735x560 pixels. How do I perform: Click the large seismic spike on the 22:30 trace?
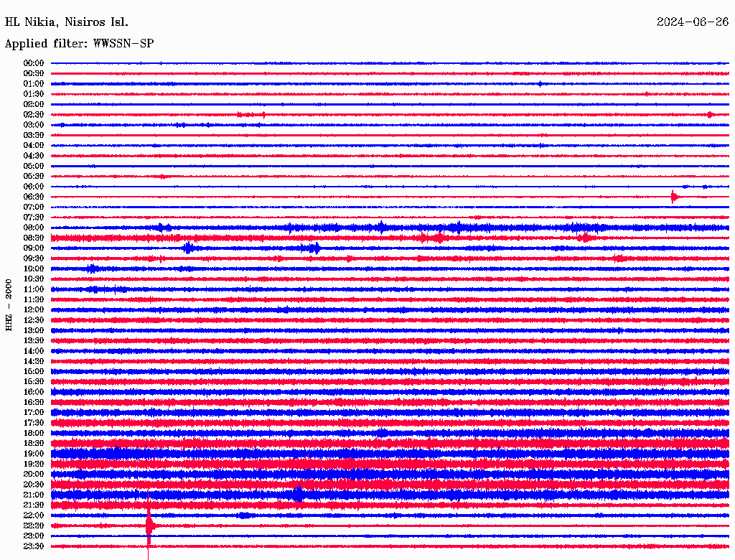point(149,526)
